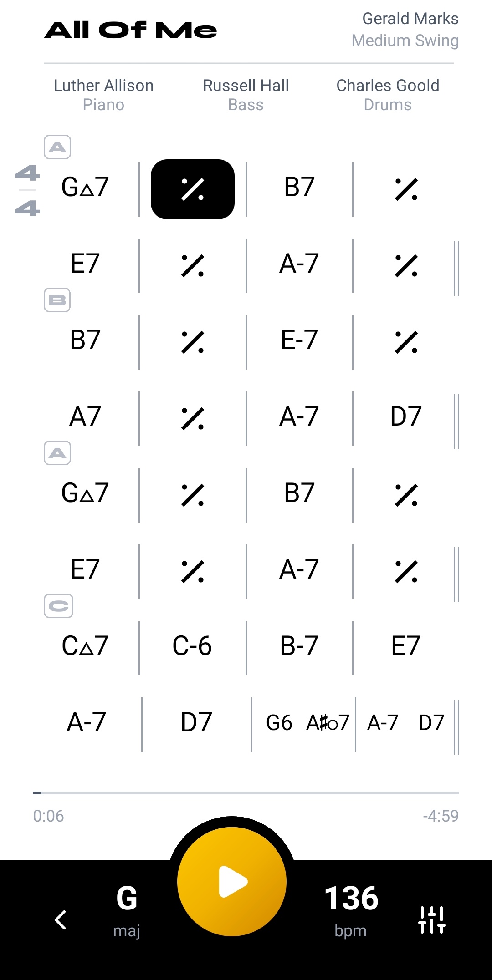The width and height of the screenshot is (492, 980).
Task: Tap the All Of Me title
Action: coord(131,30)
